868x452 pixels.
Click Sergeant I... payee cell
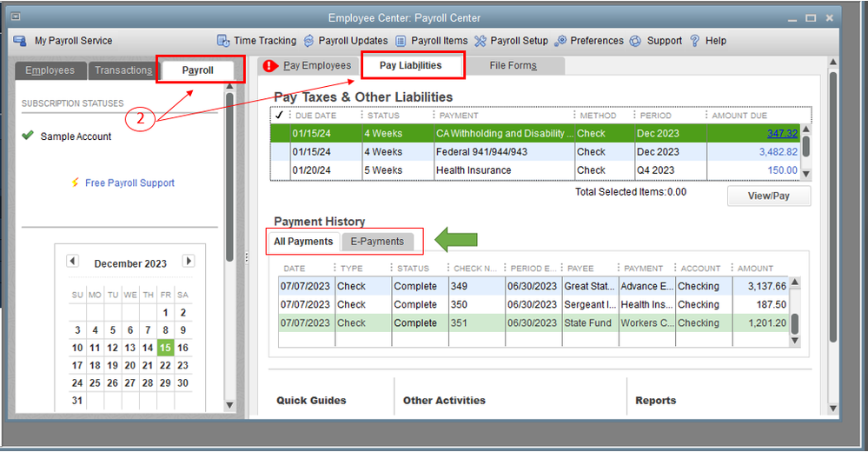point(589,304)
